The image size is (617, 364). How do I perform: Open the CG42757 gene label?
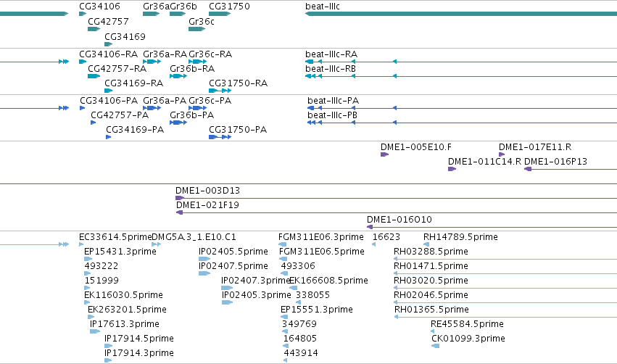108,21
